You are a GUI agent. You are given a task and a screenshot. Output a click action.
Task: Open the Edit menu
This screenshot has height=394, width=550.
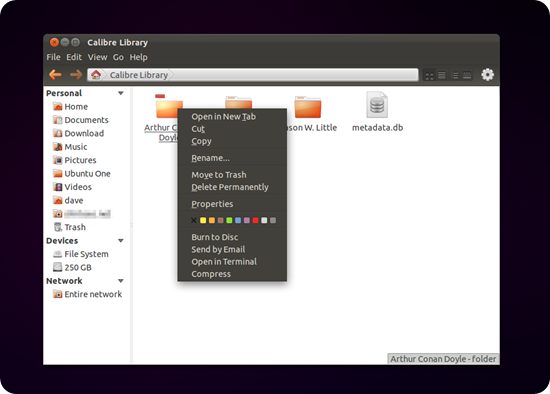[x=74, y=57]
